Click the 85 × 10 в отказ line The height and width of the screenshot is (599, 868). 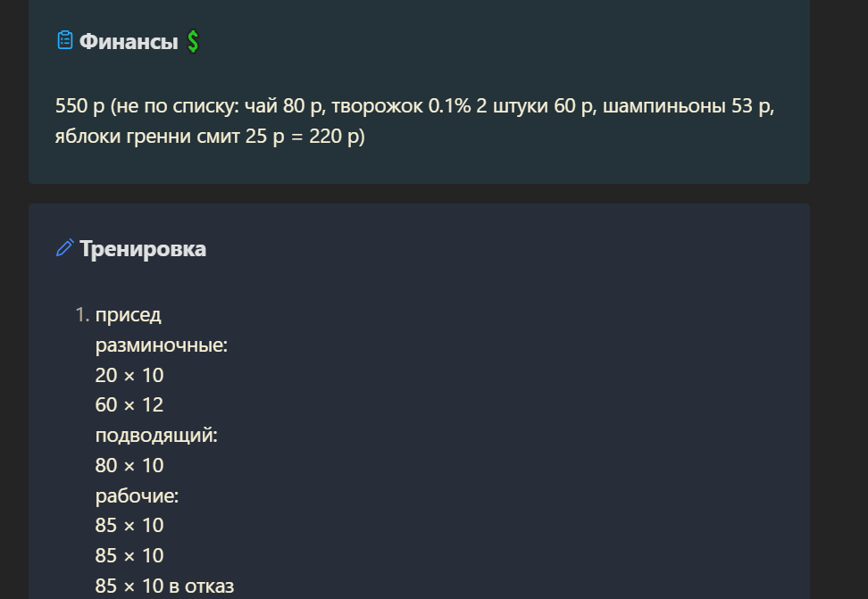point(165,586)
